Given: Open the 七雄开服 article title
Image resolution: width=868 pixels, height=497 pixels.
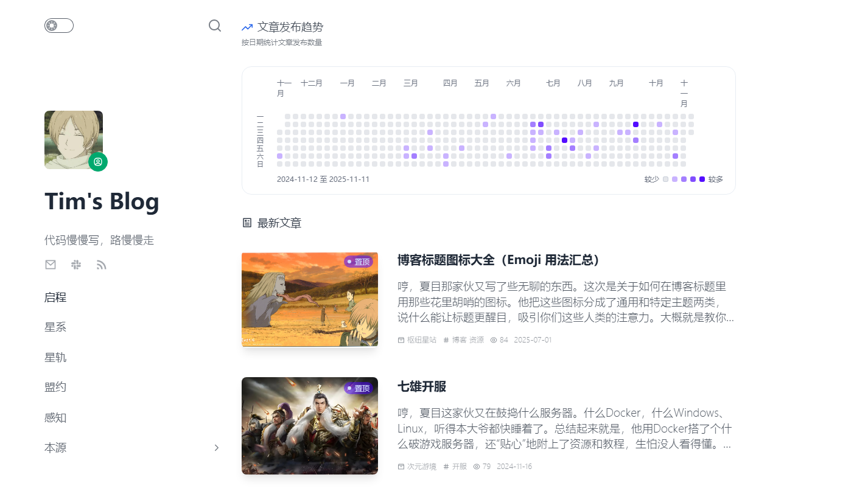Looking at the screenshot, I should (x=422, y=387).
